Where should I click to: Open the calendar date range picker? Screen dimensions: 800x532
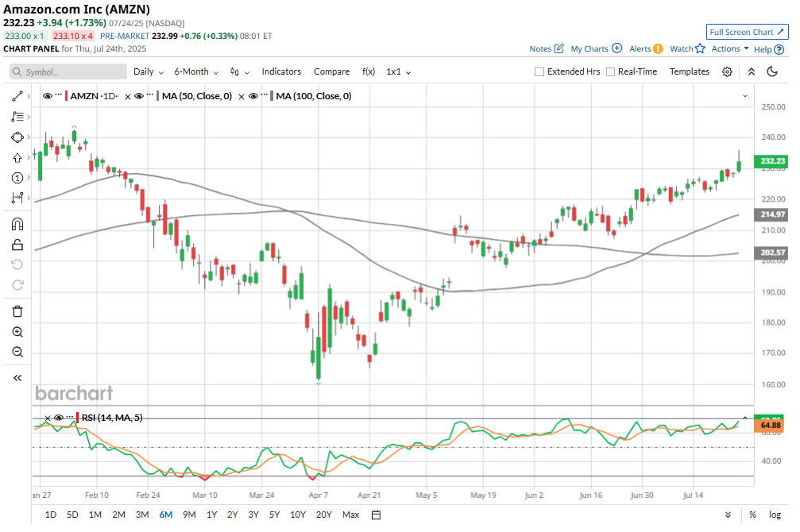coord(376,515)
